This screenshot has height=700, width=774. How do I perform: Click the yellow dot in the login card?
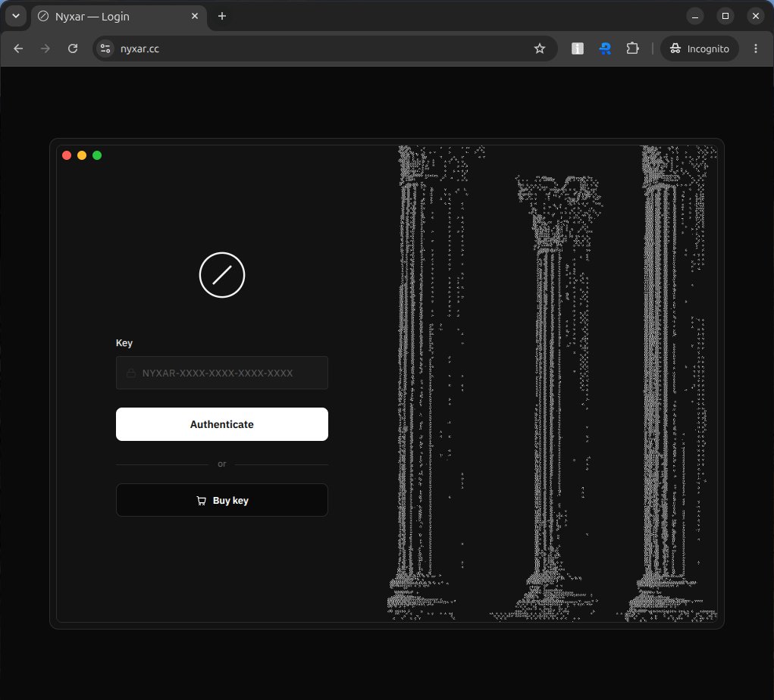tap(82, 155)
